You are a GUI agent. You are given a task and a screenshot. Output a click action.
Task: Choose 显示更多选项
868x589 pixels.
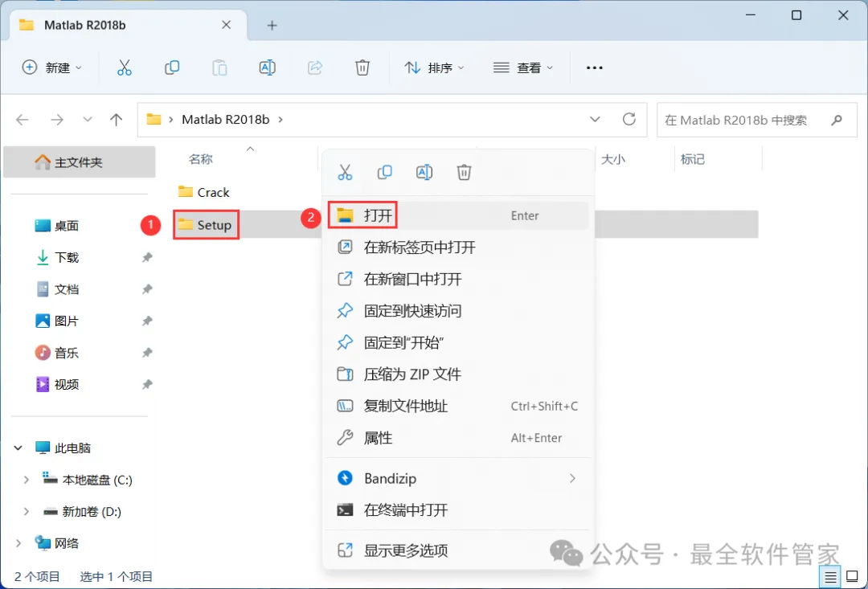(x=458, y=550)
